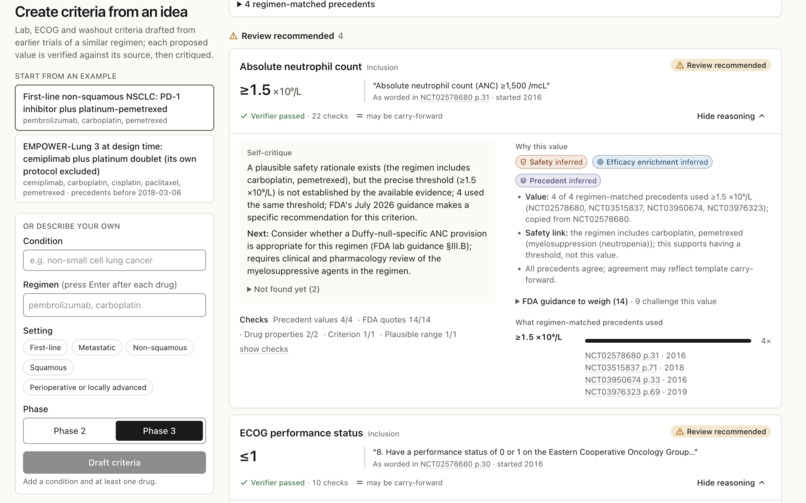Collapse reasoning on ECOG performance status card

(731, 482)
